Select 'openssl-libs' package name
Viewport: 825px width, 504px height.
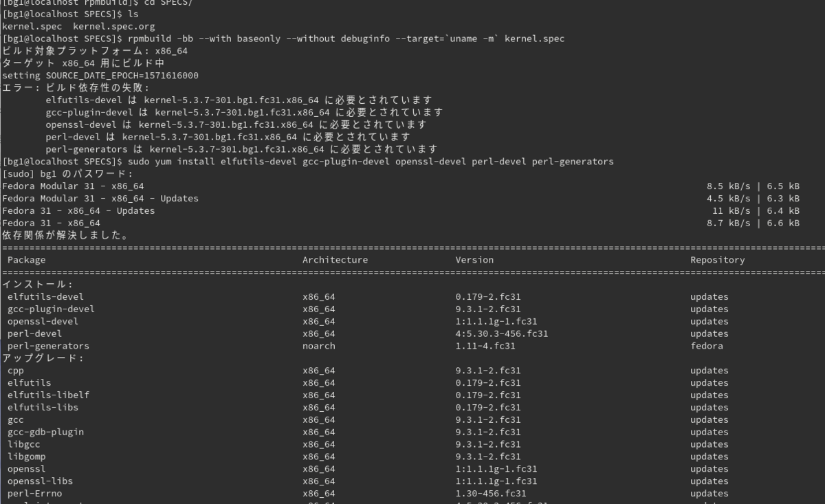tap(40, 481)
